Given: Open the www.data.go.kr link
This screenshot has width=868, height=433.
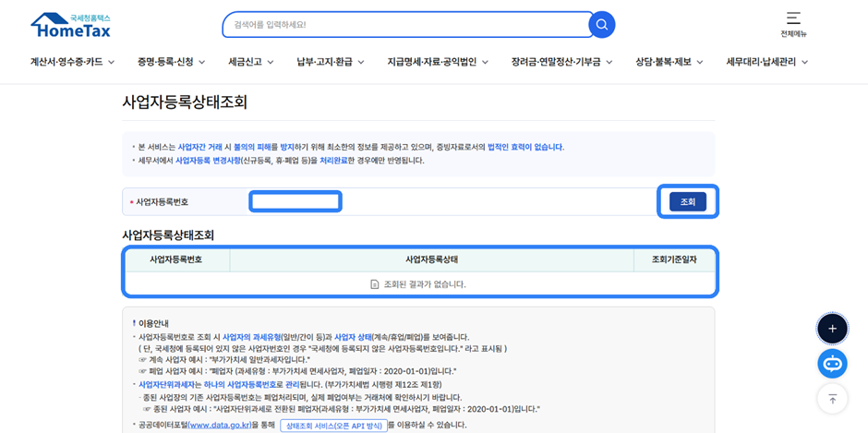Looking at the screenshot, I should [x=219, y=425].
